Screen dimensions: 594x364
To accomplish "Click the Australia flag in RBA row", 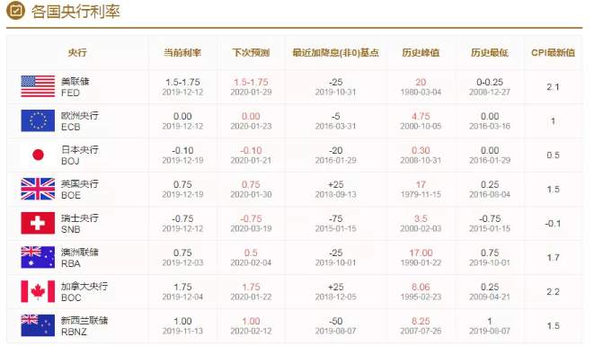I will (38, 257).
